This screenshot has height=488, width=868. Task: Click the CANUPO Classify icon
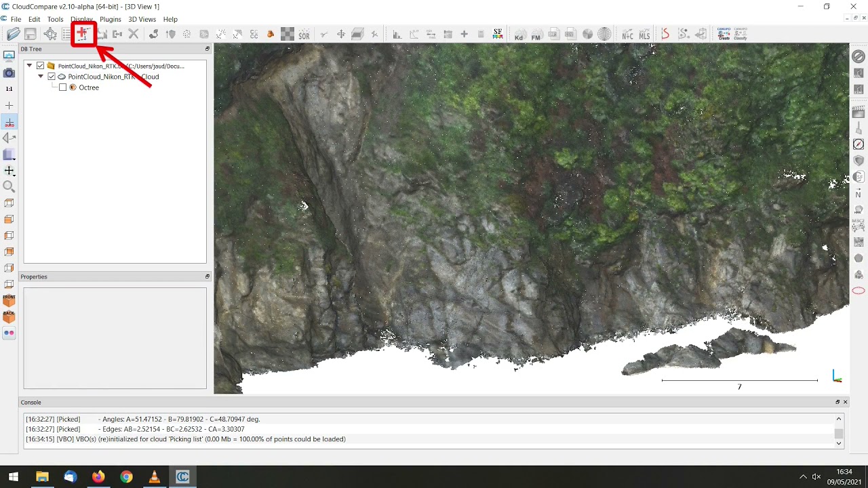pyautogui.click(x=741, y=34)
